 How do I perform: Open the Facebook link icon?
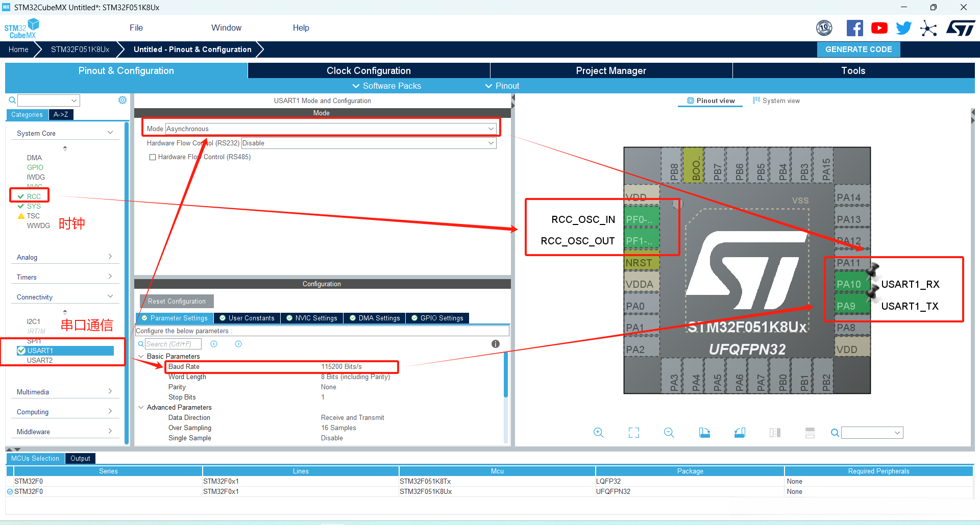click(x=855, y=28)
